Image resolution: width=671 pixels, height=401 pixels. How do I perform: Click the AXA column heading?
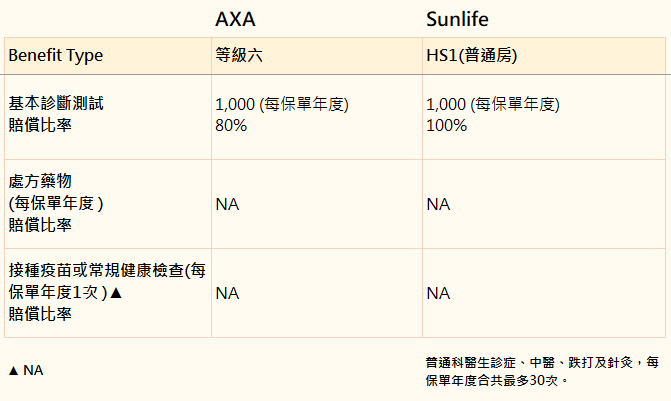235,19
